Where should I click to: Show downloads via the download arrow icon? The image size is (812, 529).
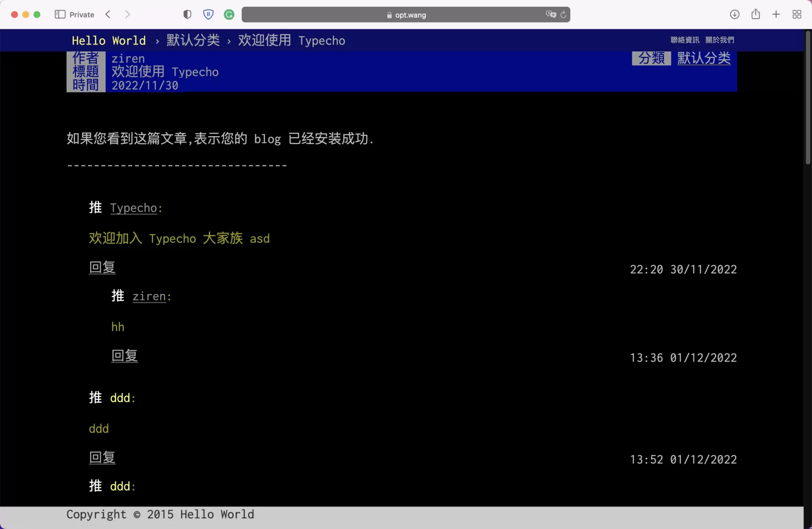(735, 14)
